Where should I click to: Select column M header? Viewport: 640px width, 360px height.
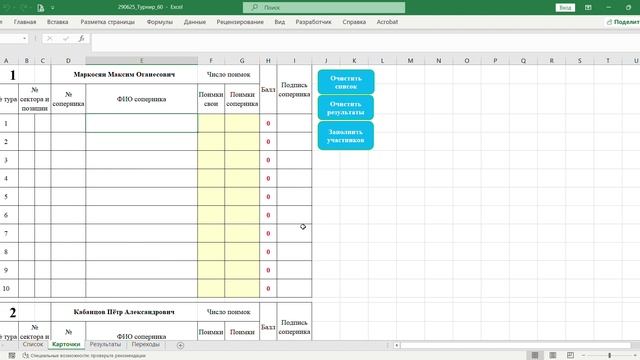(x=410, y=60)
